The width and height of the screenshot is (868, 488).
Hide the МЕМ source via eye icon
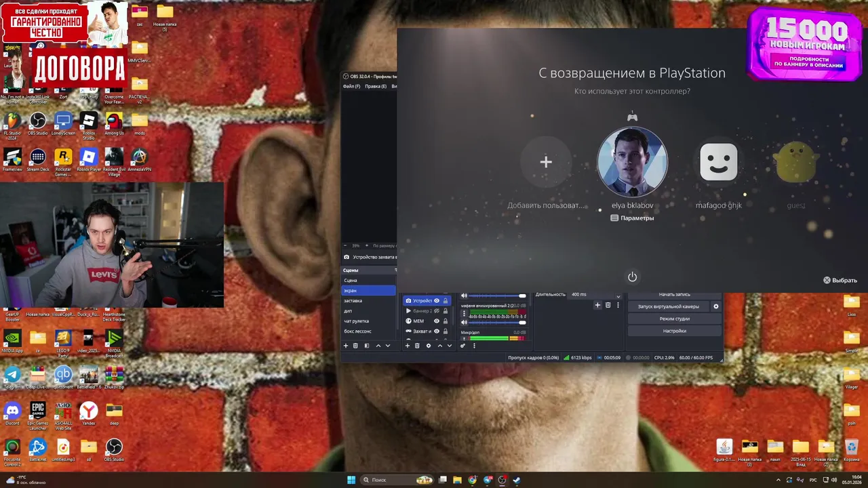click(x=437, y=321)
